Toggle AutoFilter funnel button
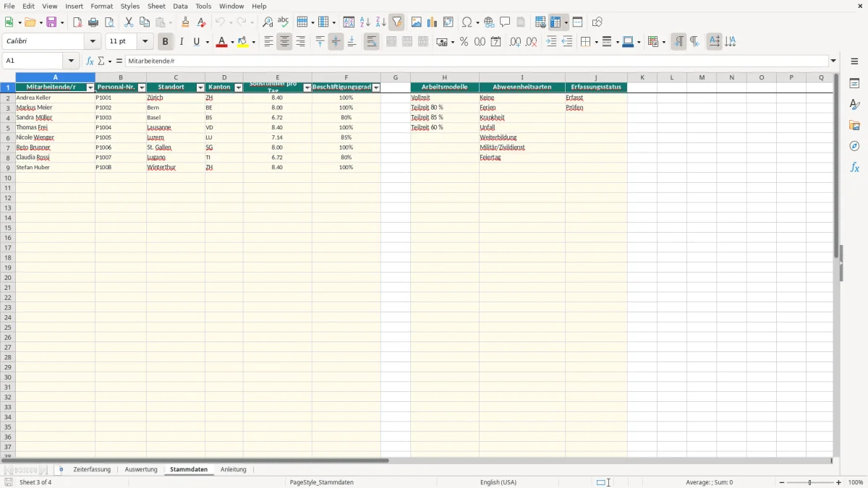The image size is (868, 488). pos(397,22)
